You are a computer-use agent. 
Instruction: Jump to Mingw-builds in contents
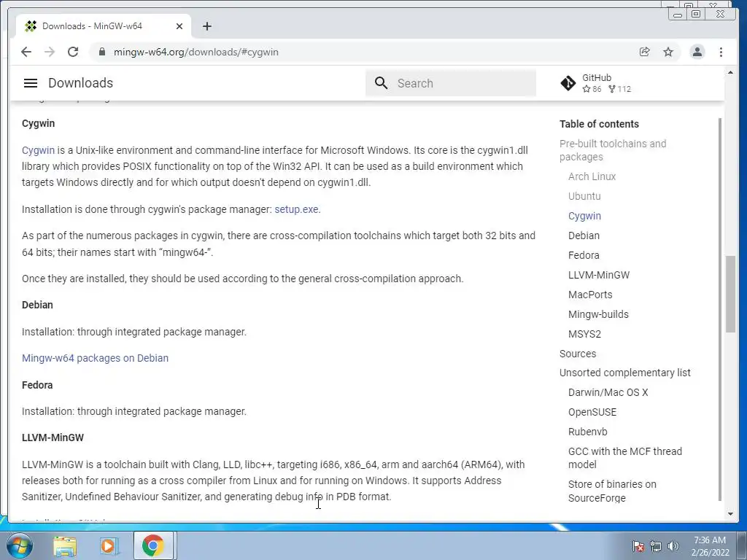click(598, 314)
